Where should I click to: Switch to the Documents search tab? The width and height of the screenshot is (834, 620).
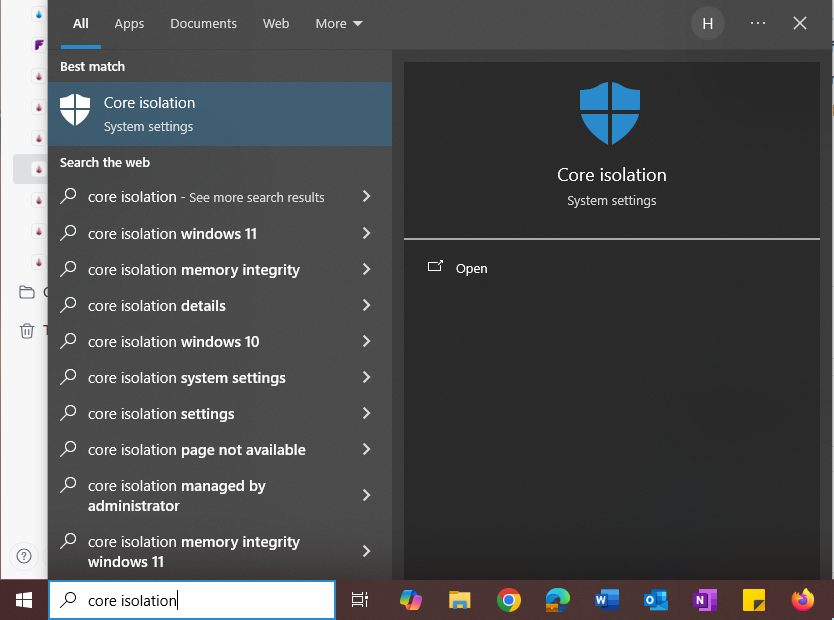pos(203,23)
